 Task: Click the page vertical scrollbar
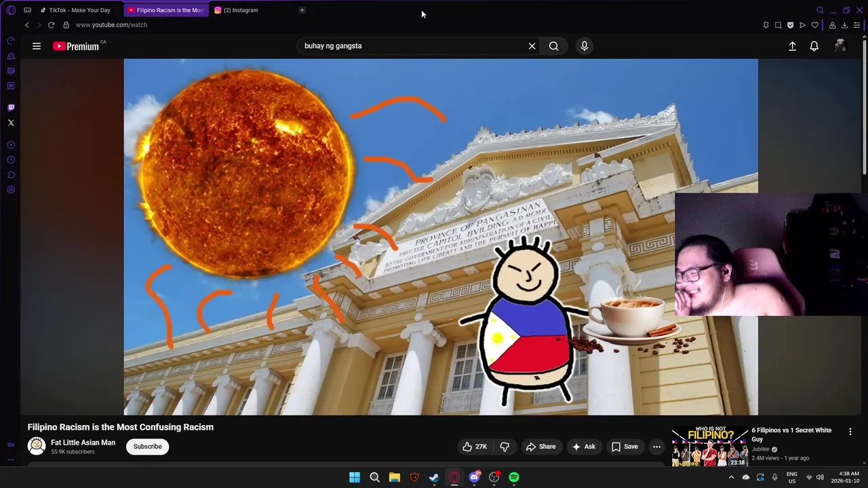864,108
